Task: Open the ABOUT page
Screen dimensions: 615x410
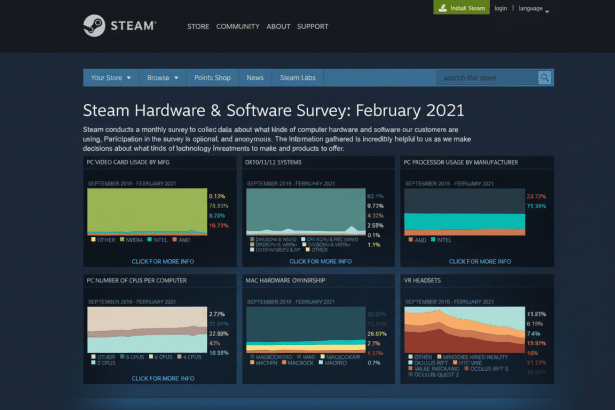Action: pyautogui.click(x=278, y=26)
